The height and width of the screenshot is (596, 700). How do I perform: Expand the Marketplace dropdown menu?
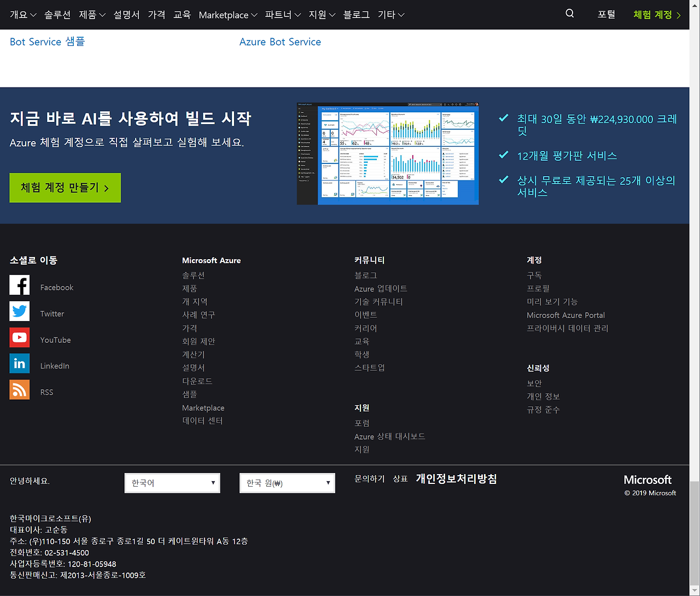pyautogui.click(x=228, y=15)
